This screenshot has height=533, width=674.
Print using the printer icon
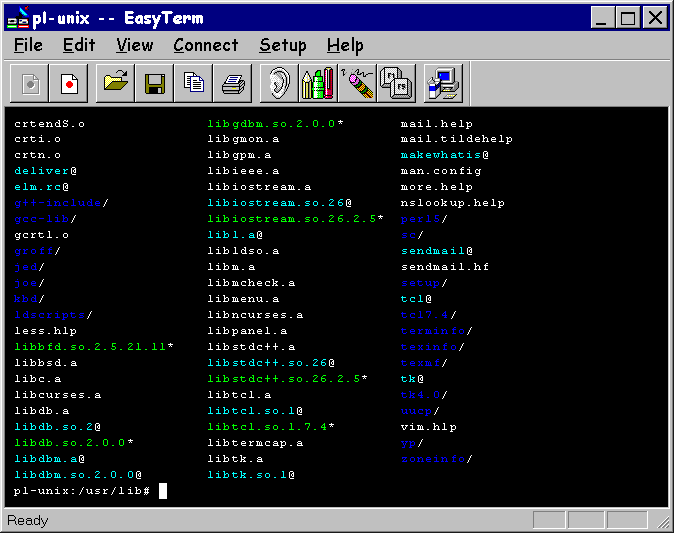(232, 84)
